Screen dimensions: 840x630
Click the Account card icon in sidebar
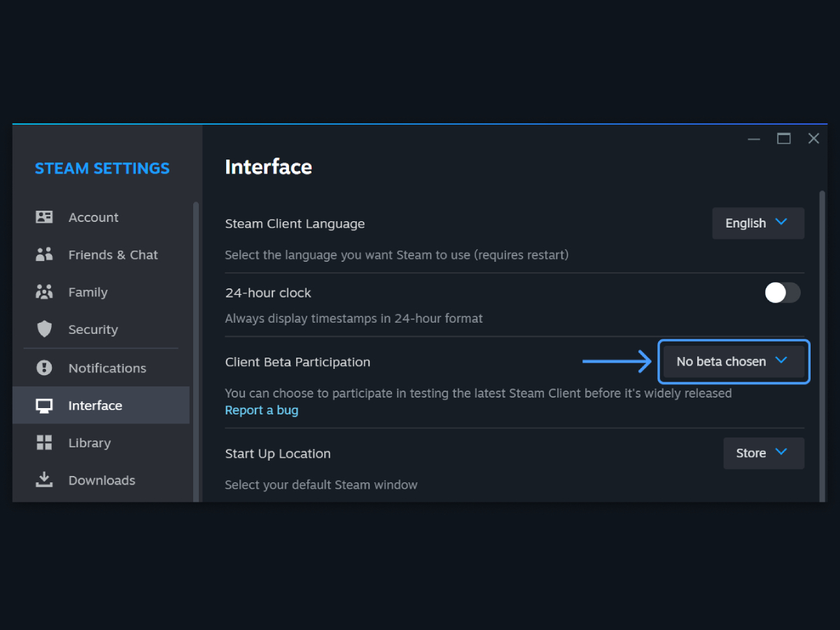tap(44, 217)
